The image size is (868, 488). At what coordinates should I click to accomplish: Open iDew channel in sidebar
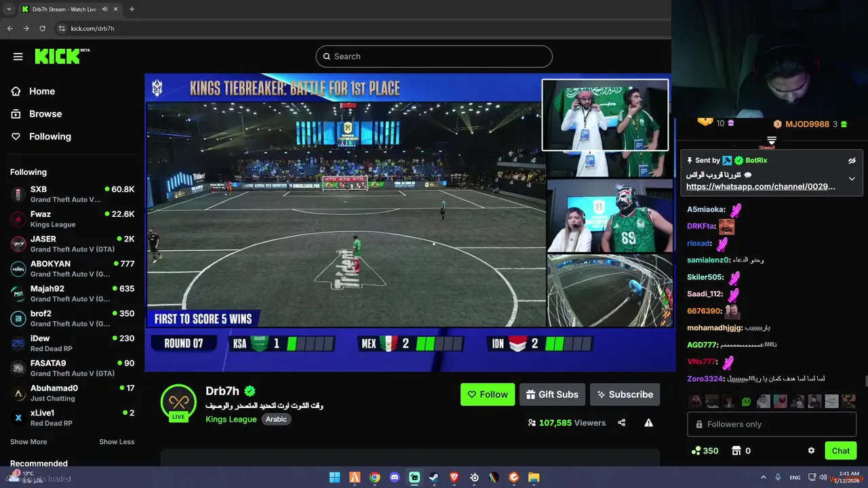pos(73,343)
